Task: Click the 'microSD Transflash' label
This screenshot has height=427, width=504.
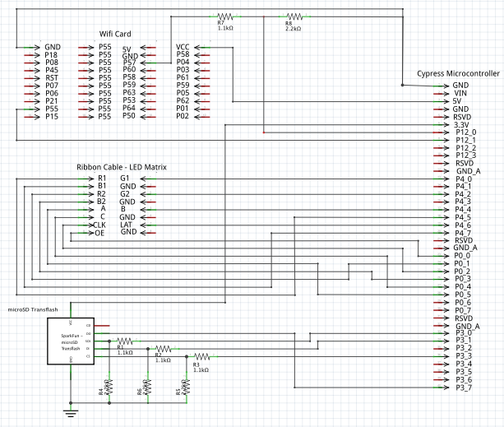Action: [x=33, y=309]
